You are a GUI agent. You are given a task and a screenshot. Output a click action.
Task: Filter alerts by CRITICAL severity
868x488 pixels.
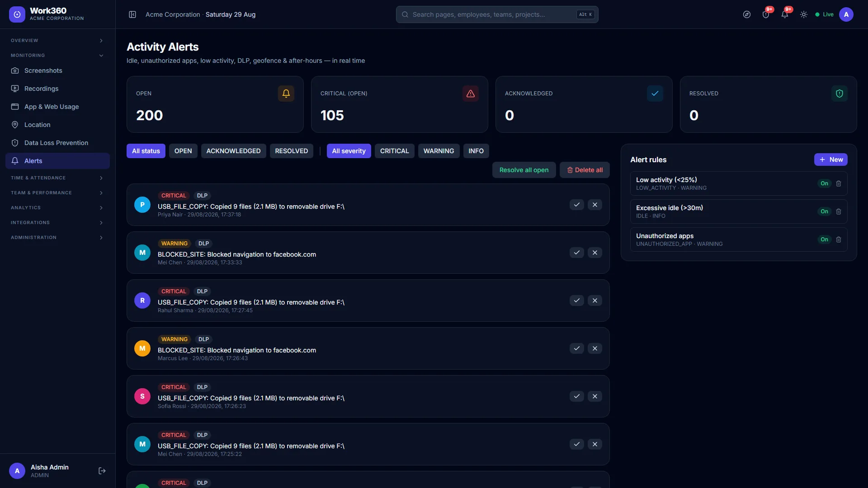pyautogui.click(x=394, y=151)
